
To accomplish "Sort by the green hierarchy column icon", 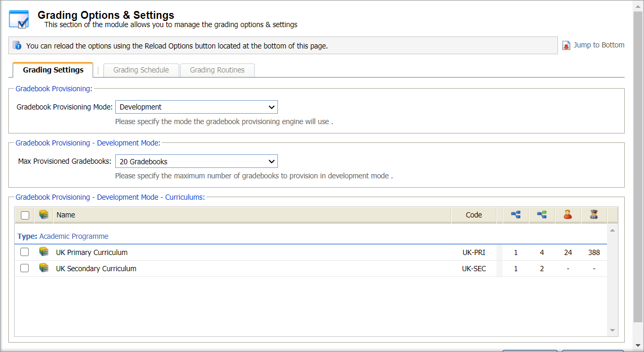I will pyautogui.click(x=542, y=214).
